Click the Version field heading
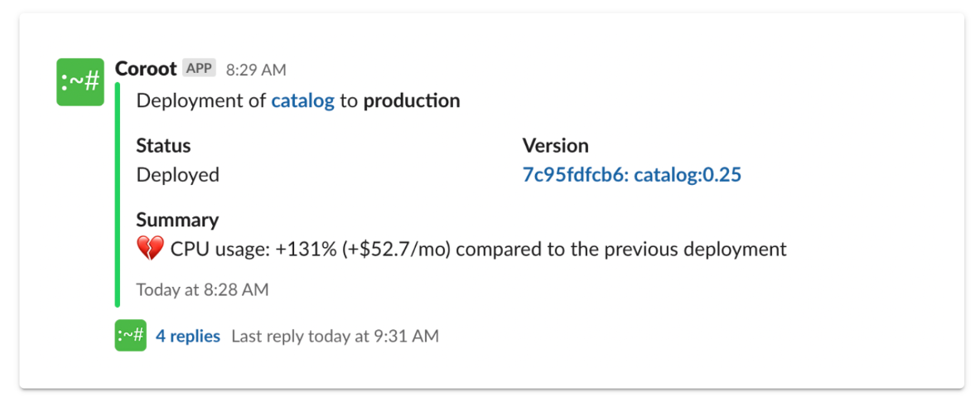The image size is (980, 403). [556, 146]
